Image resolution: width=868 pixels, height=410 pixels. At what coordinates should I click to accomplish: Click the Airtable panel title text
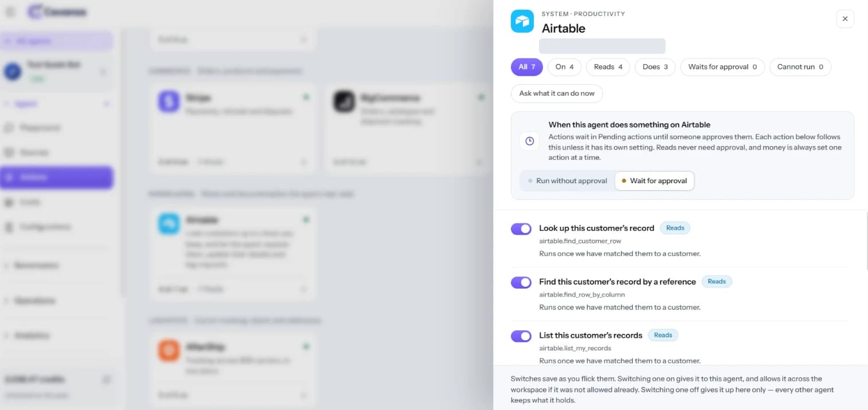[x=564, y=29]
